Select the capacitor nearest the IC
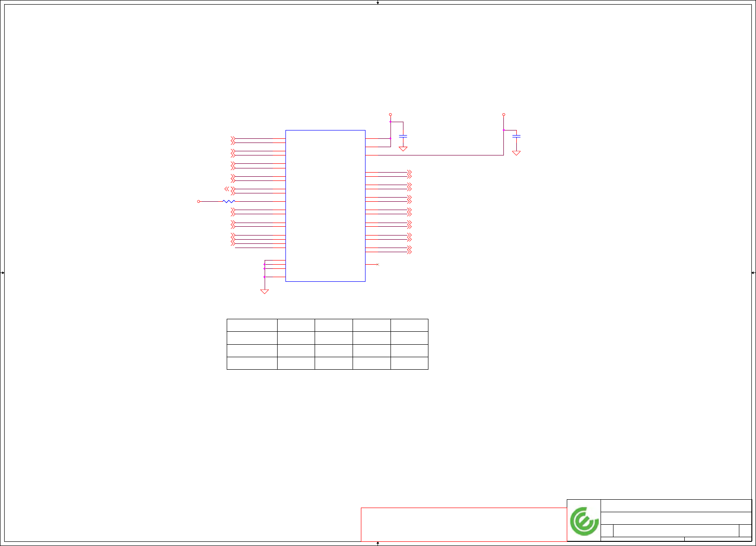Image resolution: width=756 pixels, height=546 pixels. click(403, 136)
